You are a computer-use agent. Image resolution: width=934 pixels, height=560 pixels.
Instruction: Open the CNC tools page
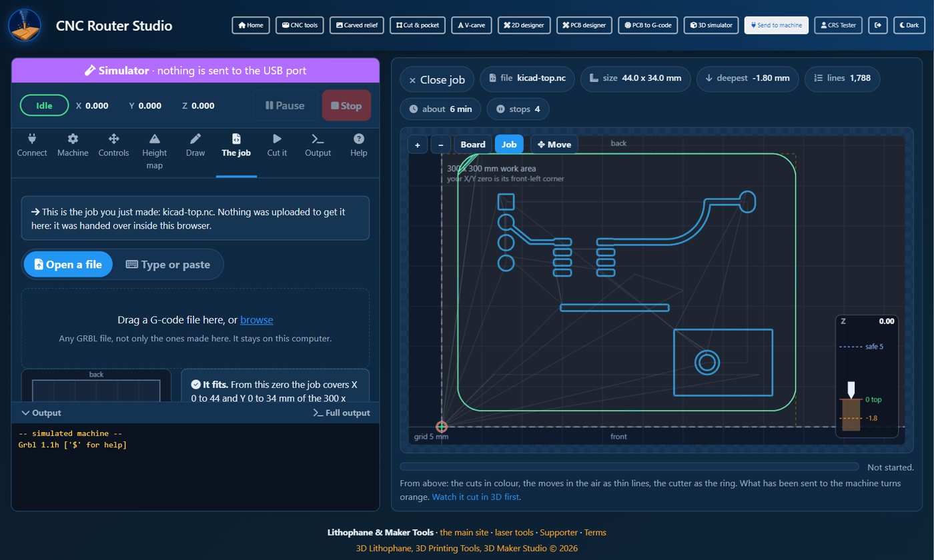300,25
